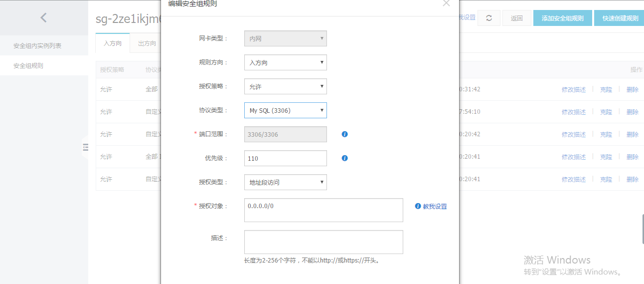This screenshot has width=644, height=284.
Task: Click info icon beside port range field
Action: click(x=344, y=134)
